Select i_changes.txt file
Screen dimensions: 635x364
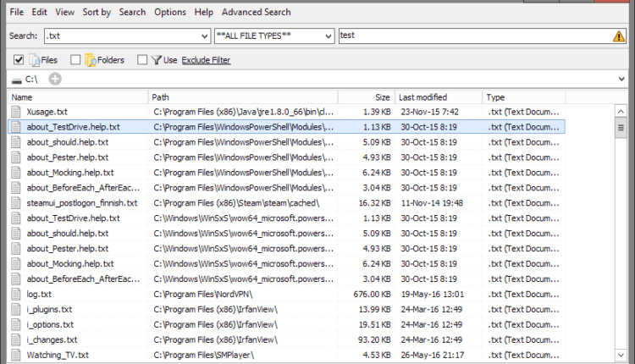click(x=286, y=339)
